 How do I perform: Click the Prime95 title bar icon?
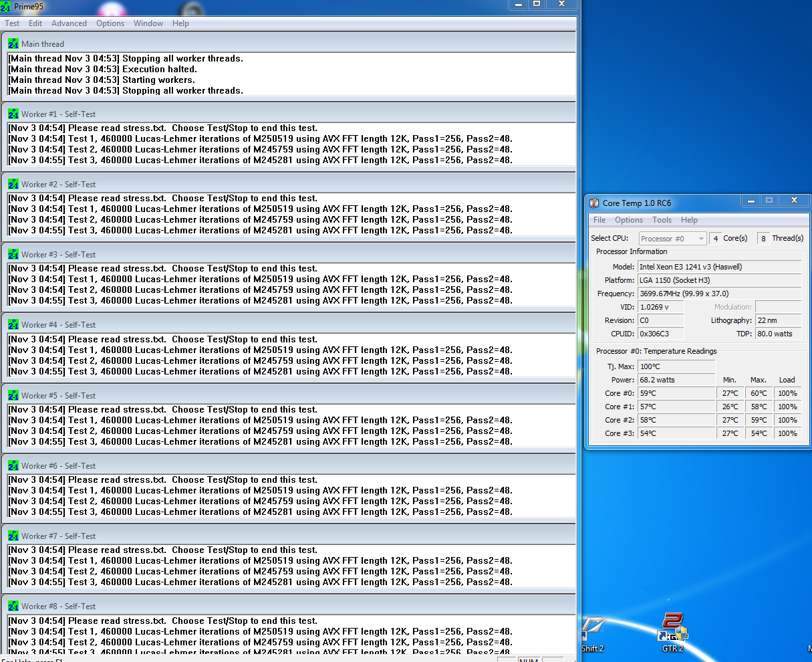click(x=6, y=6)
